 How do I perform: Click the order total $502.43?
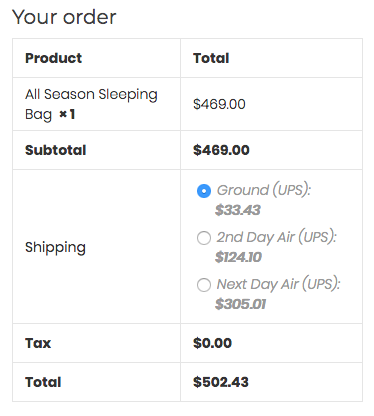tap(221, 382)
